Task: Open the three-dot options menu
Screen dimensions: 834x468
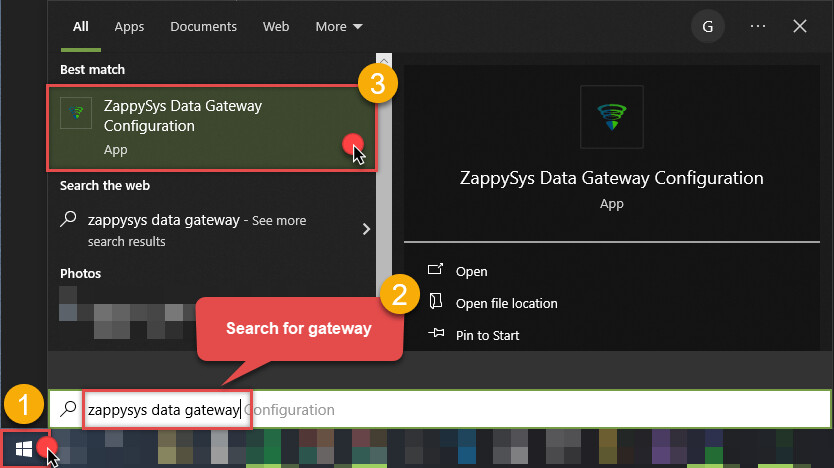Action: tap(757, 27)
